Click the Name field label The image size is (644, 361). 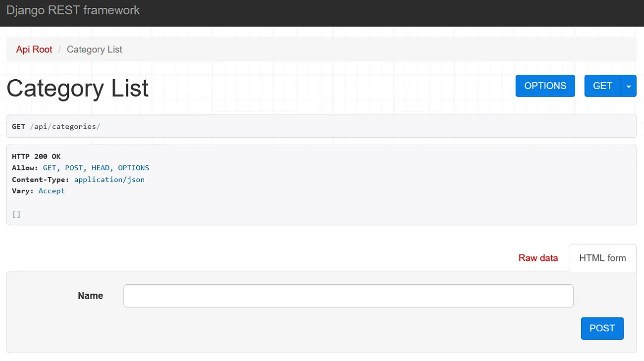[90, 296]
